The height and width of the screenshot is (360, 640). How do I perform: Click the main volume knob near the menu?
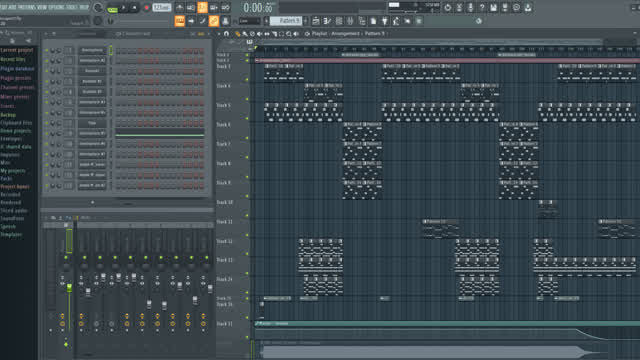pos(98,7)
